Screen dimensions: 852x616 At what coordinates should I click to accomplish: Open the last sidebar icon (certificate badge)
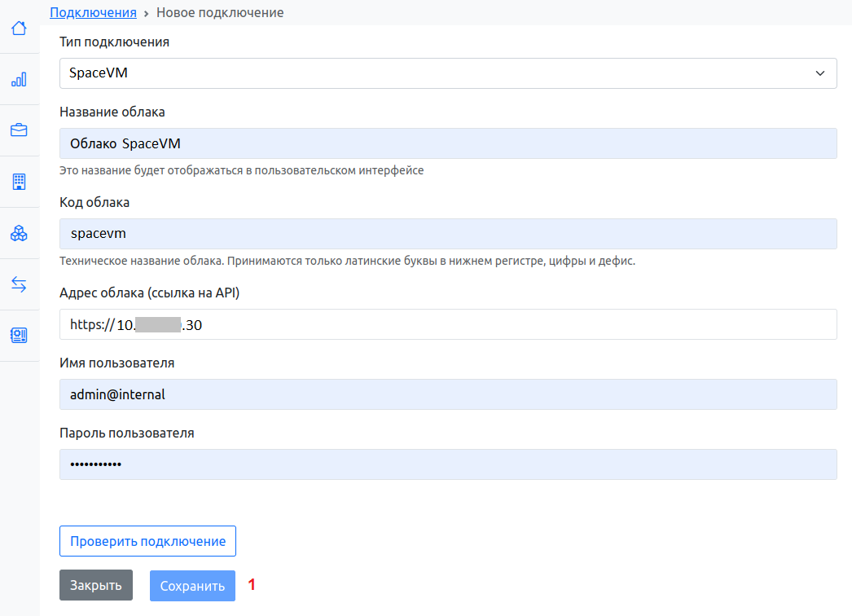point(19,335)
